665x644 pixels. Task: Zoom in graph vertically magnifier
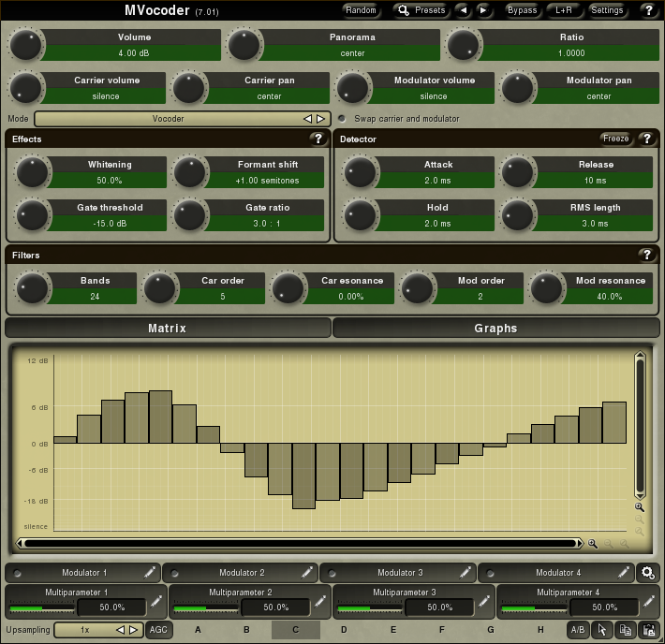640,507
